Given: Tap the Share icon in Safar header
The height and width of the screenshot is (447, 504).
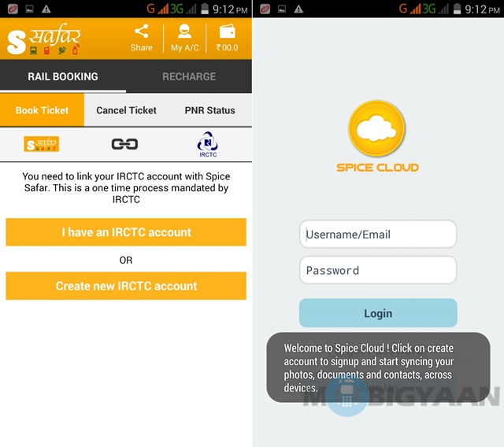Looking at the screenshot, I should [x=142, y=38].
